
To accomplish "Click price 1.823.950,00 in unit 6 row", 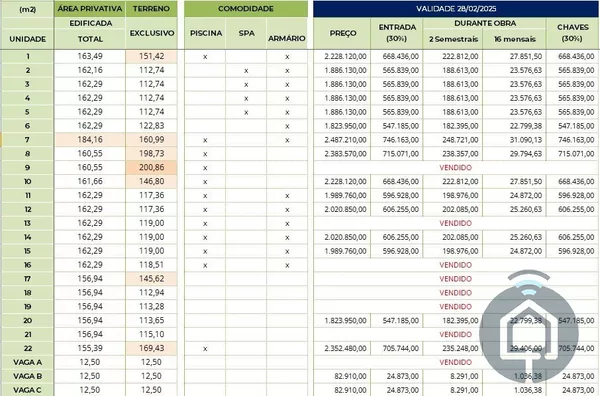I will pos(345,126).
